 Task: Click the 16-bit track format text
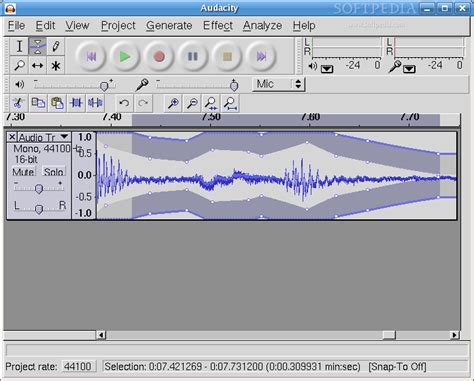26,159
